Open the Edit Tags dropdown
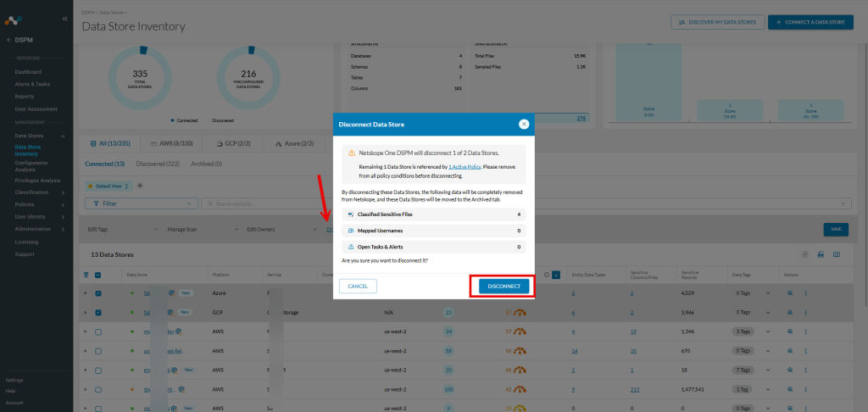 [x=122, y=229]
